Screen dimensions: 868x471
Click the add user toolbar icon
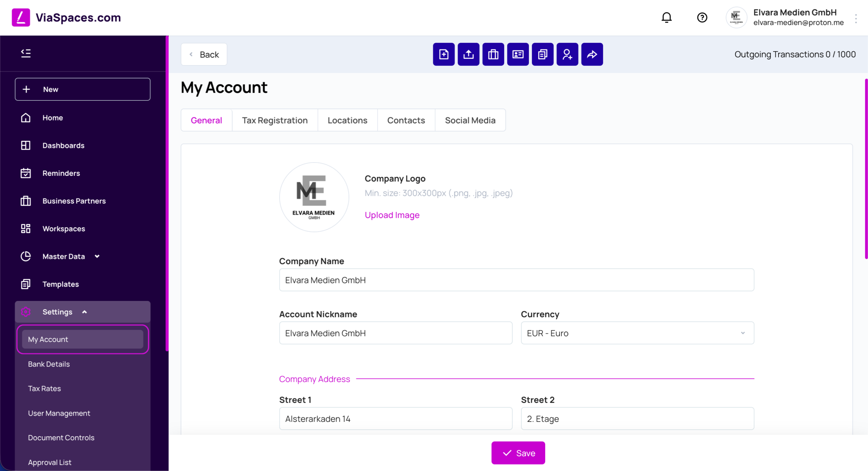point(568,54)
